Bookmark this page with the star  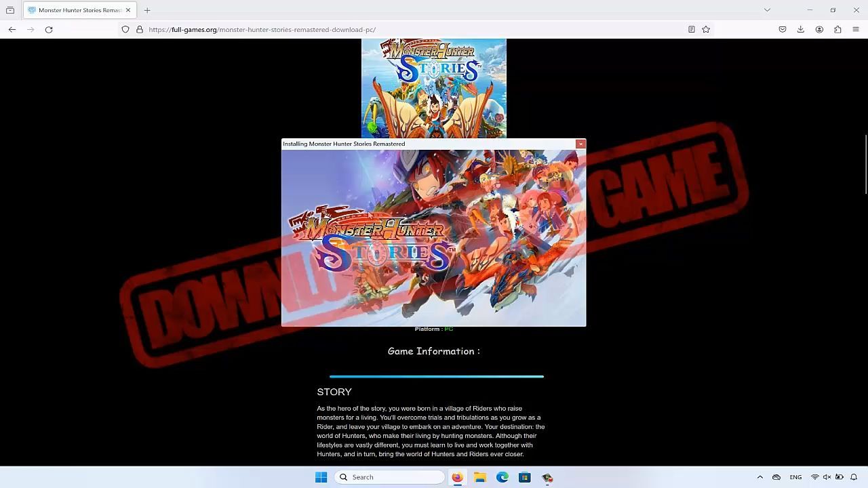click(706, 29)
